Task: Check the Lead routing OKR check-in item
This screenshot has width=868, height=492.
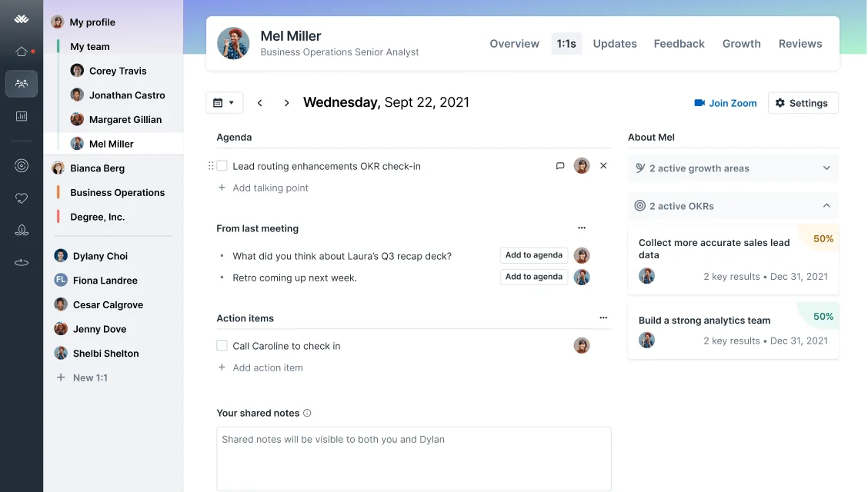Action: (x=221, y=165)
